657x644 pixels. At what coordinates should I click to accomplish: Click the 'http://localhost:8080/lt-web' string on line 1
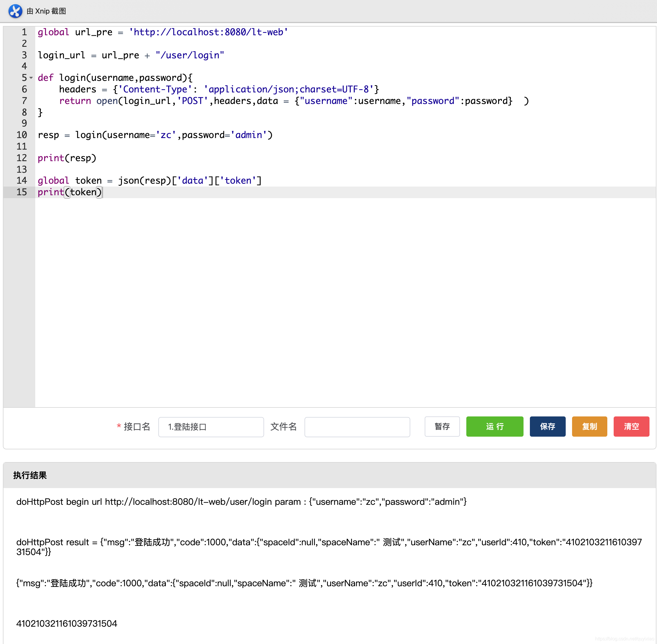pos(208,32)
